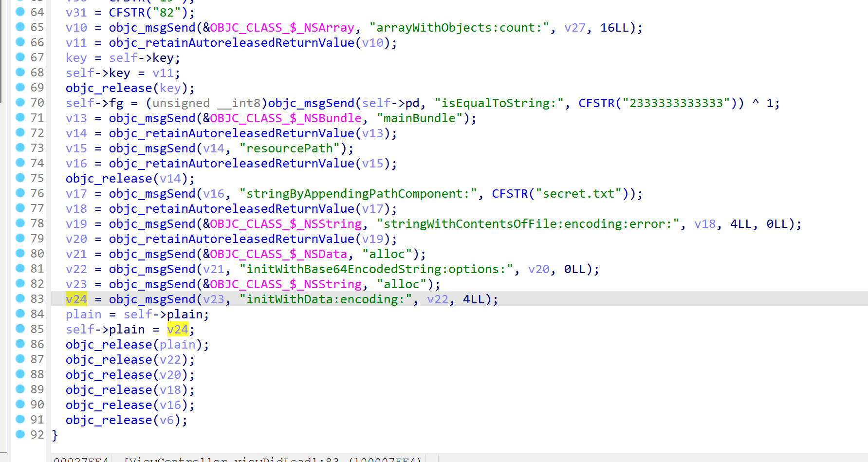Image resolution: width=868 pixels, height=462 pixels.
Task: Click the breakpoint dot on line 85
Action: click(20, 329)
